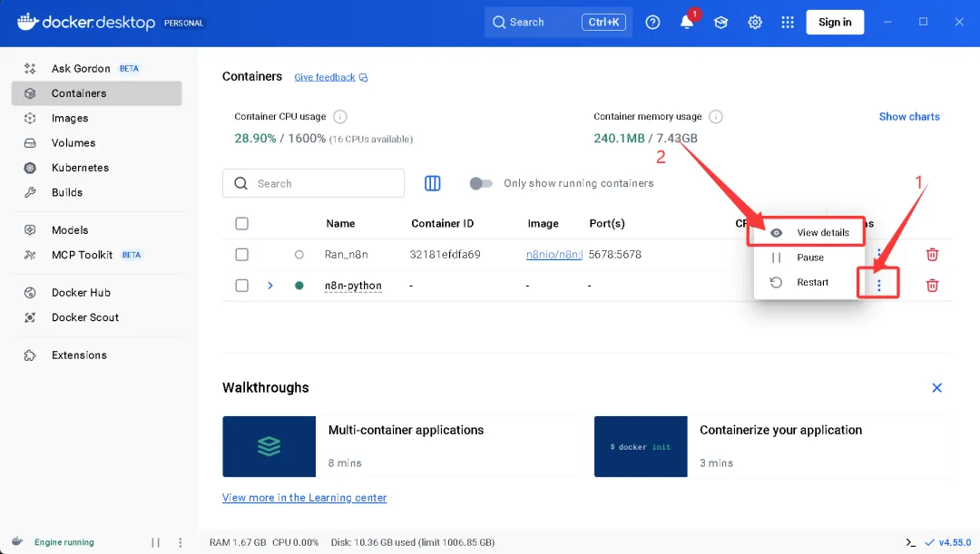Open the help question mark icon
980x554 pixels.
click(652, 23)
